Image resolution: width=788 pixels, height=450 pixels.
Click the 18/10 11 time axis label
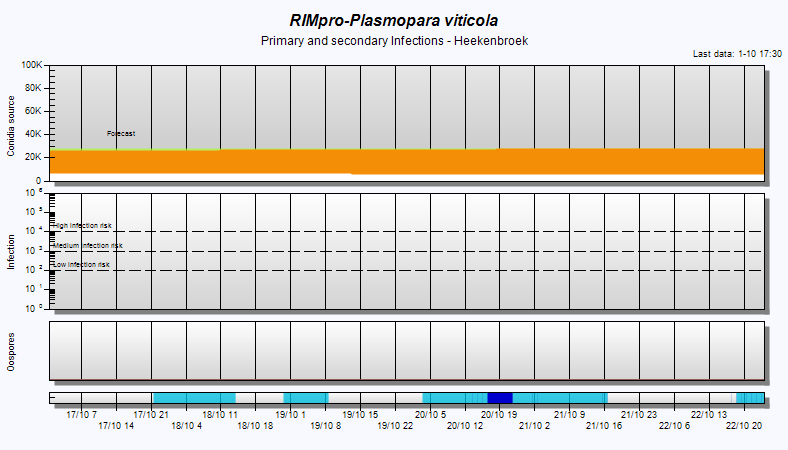220,415
